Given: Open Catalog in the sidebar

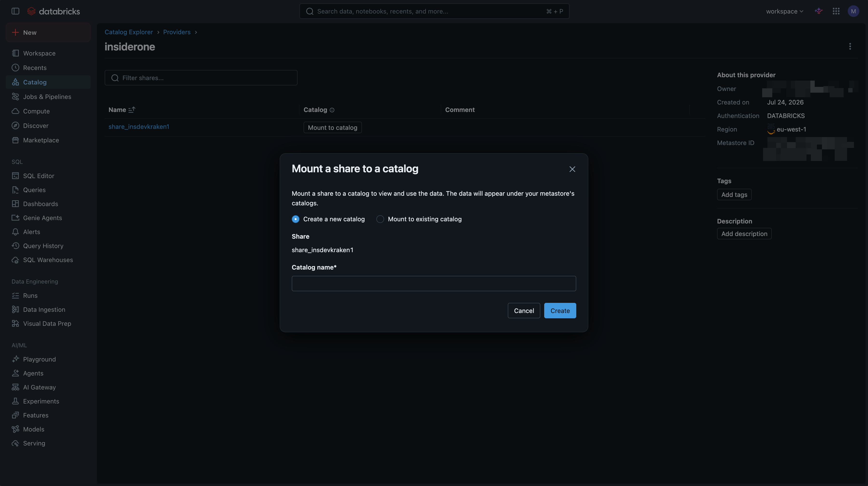Looking at the screenshot, I should (x=48, y=82).
